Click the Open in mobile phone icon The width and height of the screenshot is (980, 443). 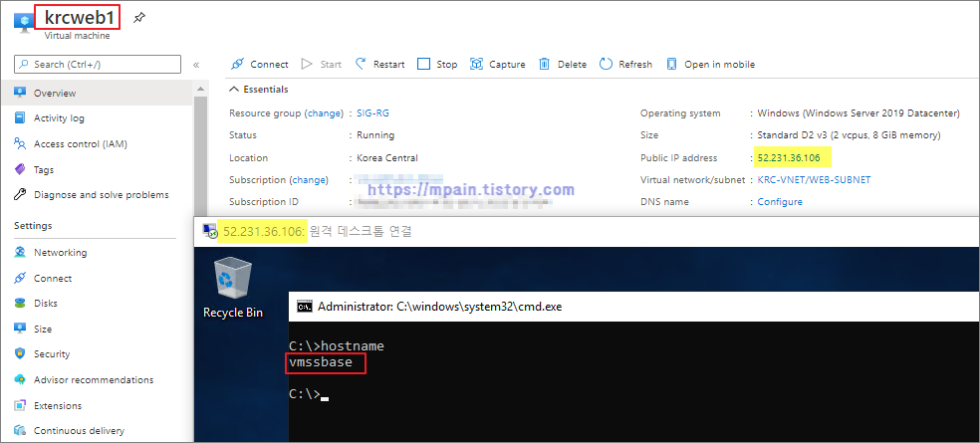point(672,64)
